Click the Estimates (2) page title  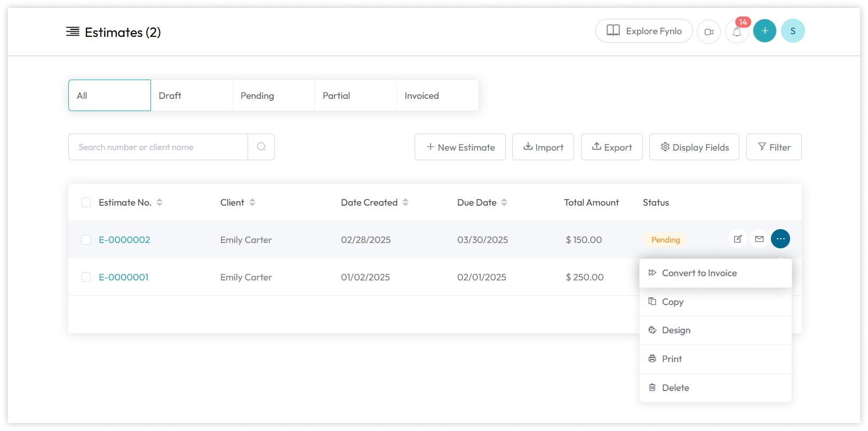123,32
